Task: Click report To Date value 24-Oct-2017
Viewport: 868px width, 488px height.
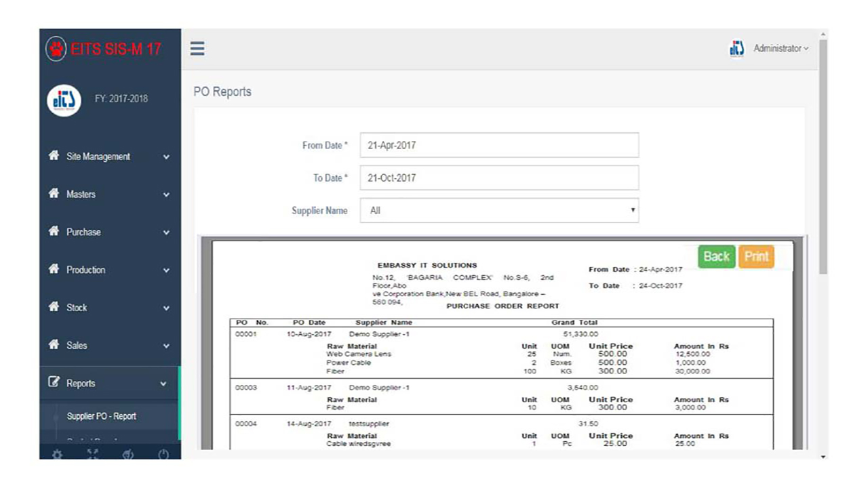Action: [x=660, y=285]
